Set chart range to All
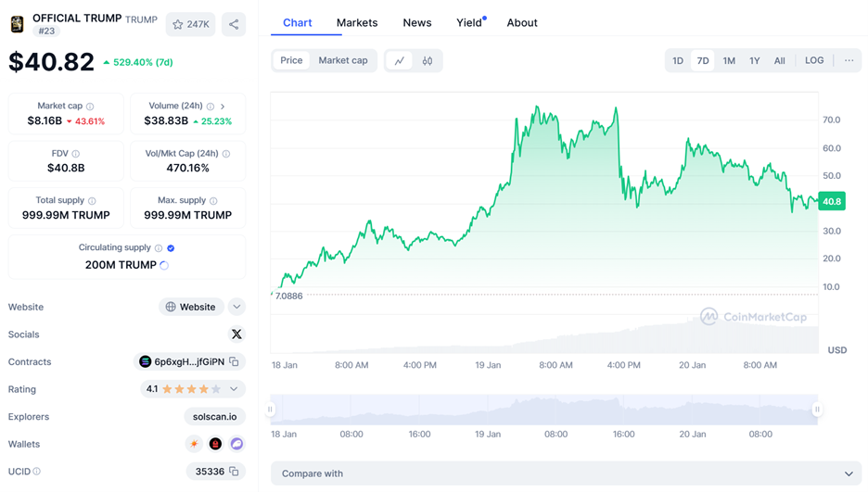 click(x=779, y=61)
